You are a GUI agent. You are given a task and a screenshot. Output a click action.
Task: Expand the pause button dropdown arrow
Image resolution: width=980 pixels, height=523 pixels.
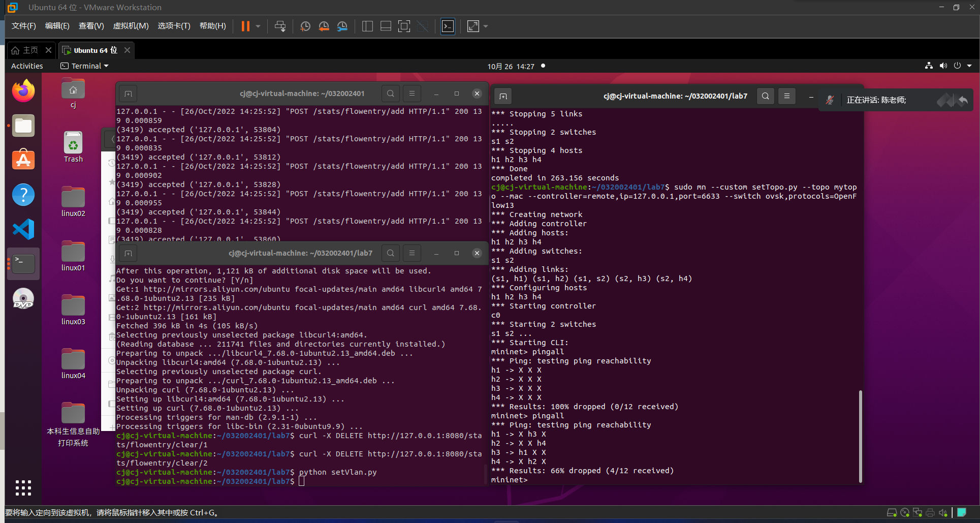258,26
